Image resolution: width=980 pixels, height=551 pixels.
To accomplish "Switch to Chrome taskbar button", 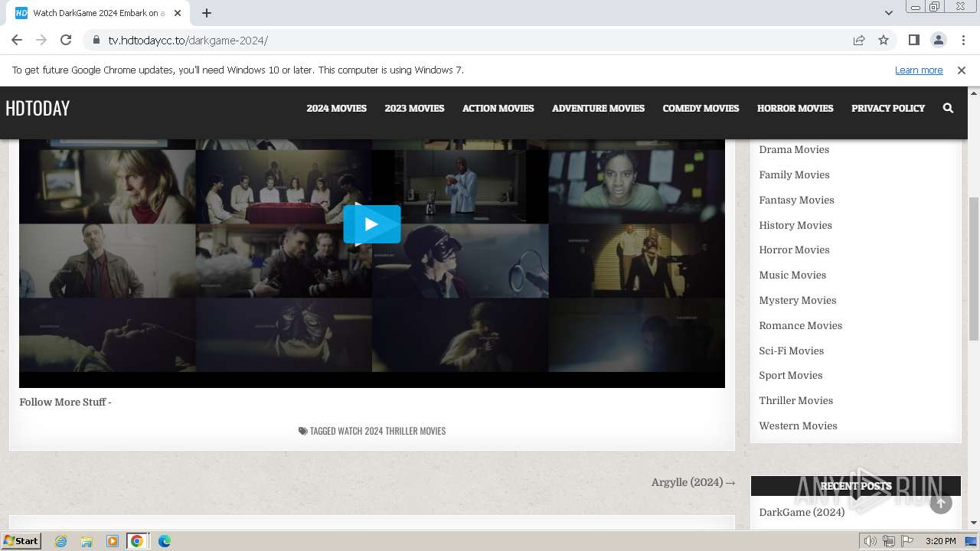I will 137,541.
